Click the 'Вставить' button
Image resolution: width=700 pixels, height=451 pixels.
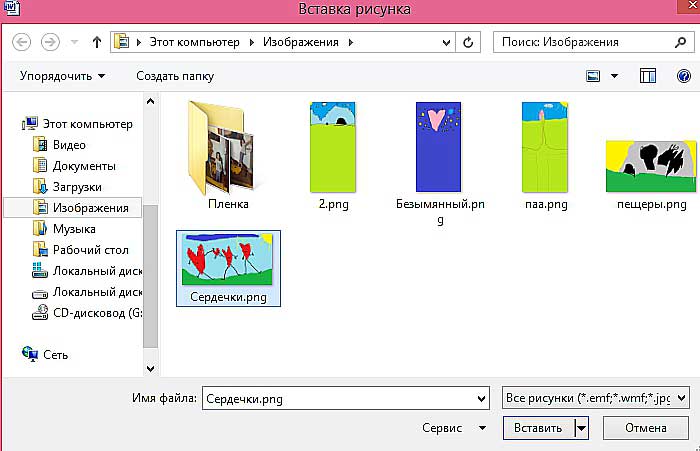click(538, 428)
